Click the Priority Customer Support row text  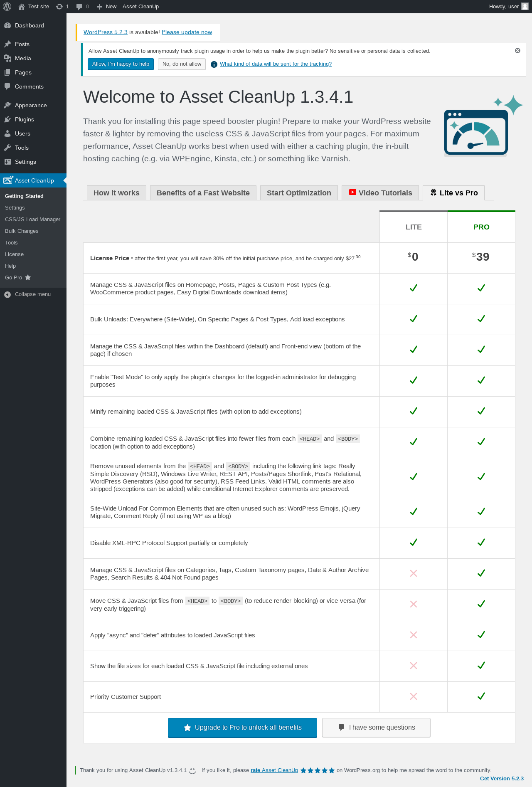(x=126, y=697)
